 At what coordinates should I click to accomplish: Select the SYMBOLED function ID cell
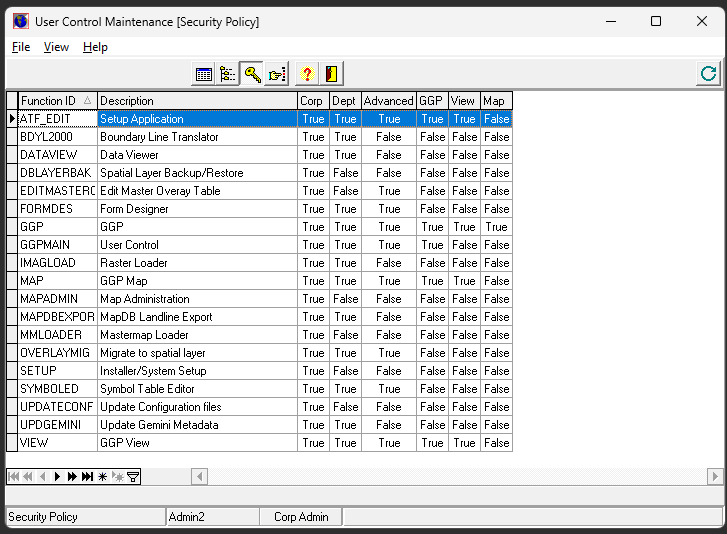point(57,389)
